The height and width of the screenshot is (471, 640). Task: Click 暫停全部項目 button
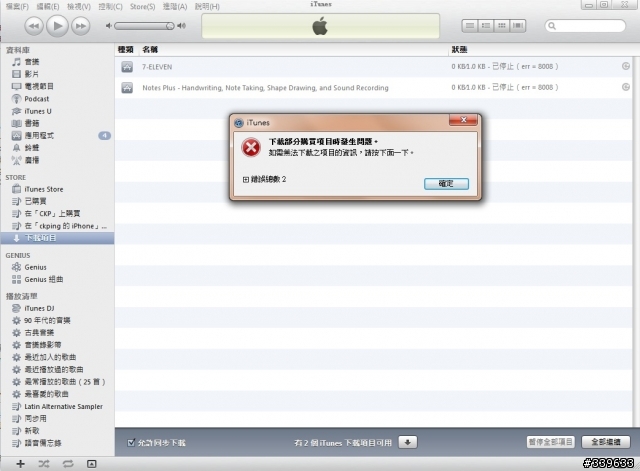click(x=551, y=442)
